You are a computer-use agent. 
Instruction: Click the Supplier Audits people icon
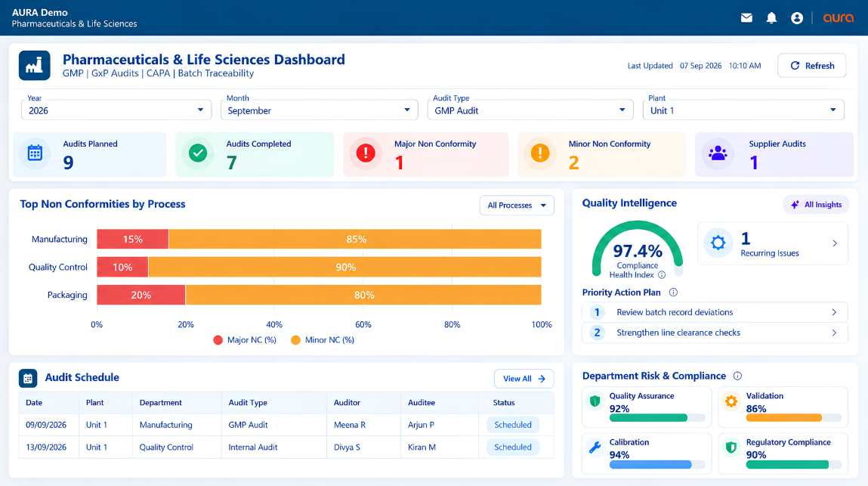[x=718, y=153]
